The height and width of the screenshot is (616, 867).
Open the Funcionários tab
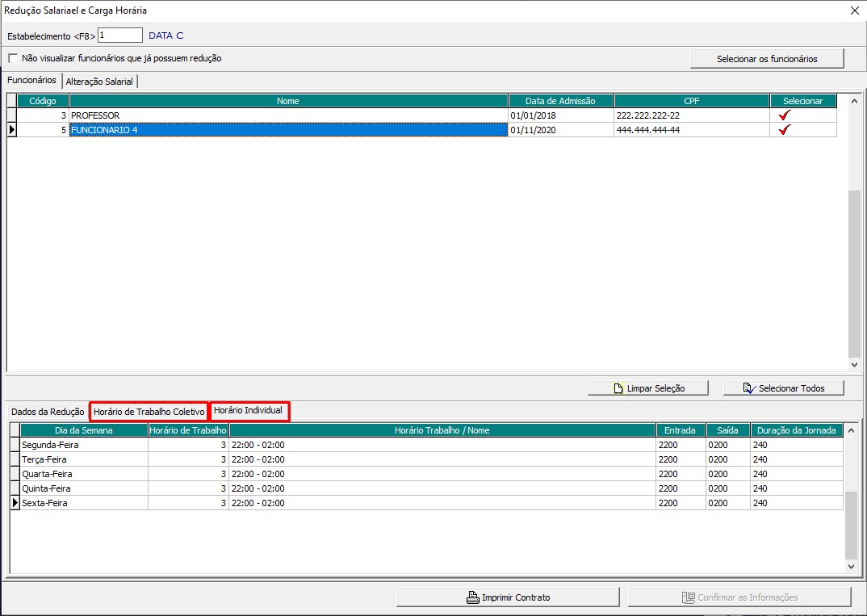coord(31,80)
